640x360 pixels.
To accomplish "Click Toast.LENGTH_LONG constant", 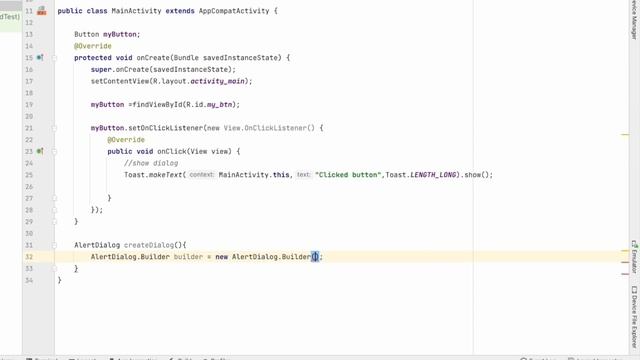I will 421,175.
